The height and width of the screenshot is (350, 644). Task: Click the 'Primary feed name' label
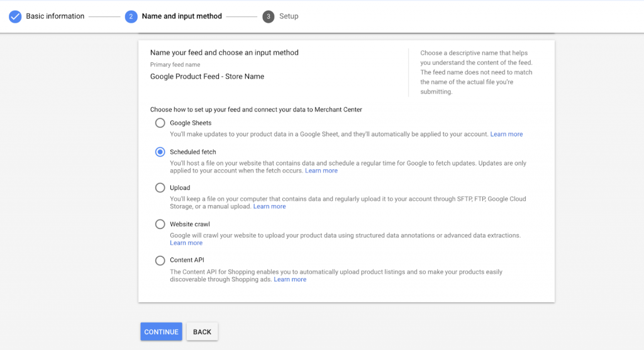click(175, 65)
